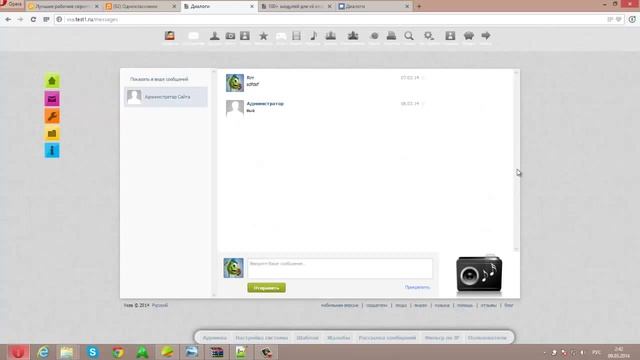This screenshot has height=360, width=640.
Task: Click the black radio speaker icon
Action: (x=479, y=274)
